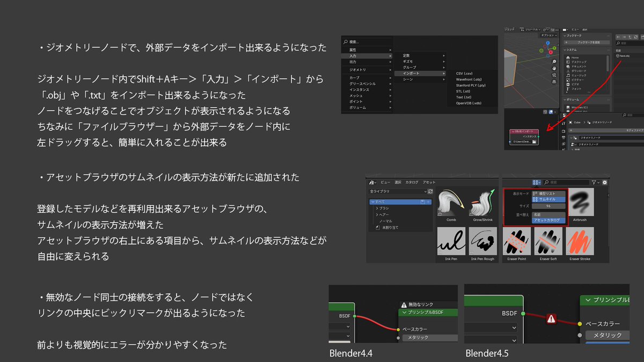Click file browser back arrow
This screenshot has width=644, height=362.
[618, 37]
